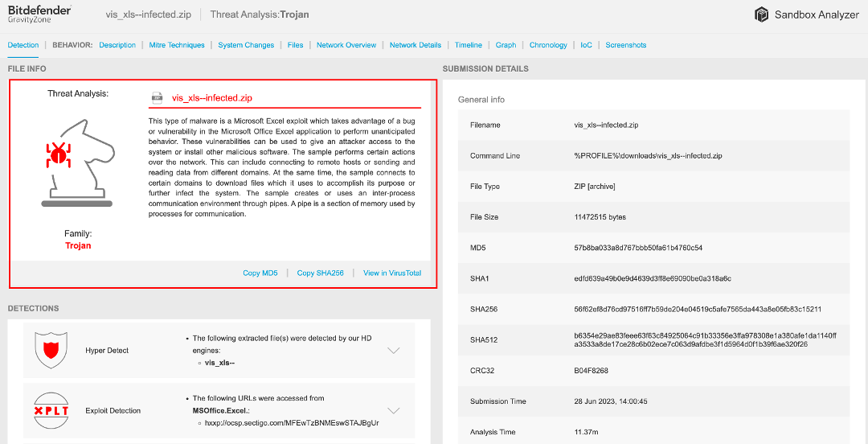This screenshot has width=868, height=444.
Task: Open the Detection tab
Action: point(23,45)
